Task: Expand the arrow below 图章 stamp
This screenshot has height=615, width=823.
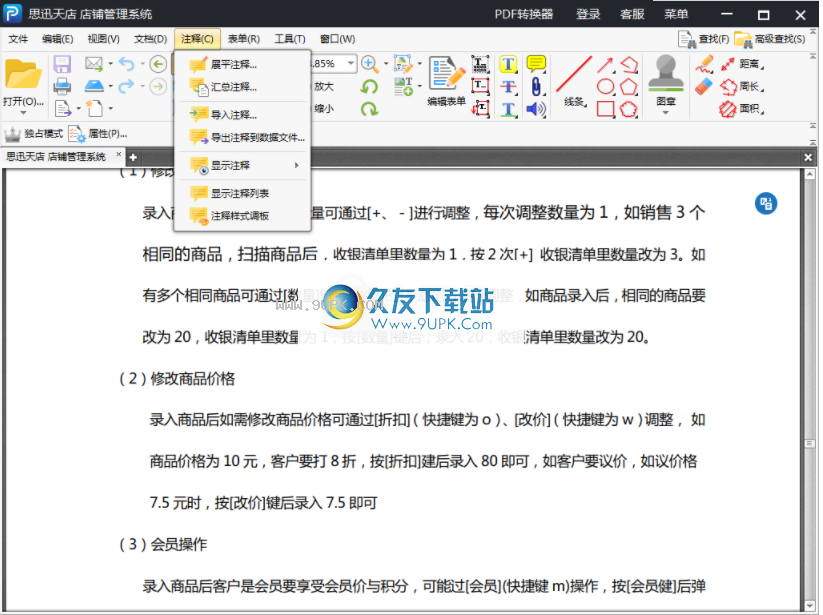Action: [666, 113]
